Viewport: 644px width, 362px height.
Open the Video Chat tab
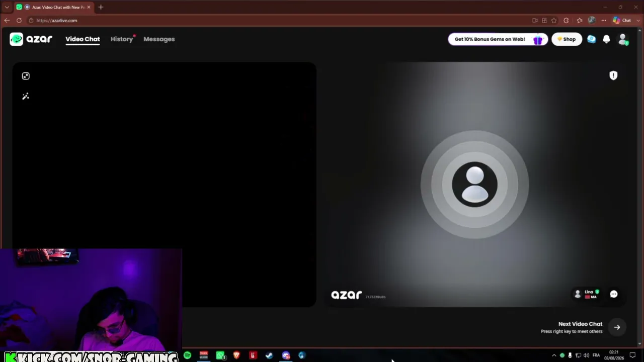pos(83,39)
